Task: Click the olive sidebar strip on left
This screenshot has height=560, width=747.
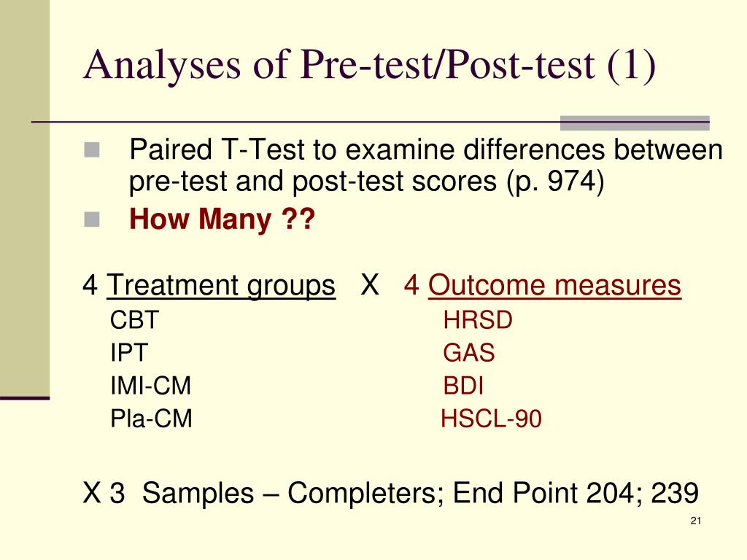Action: (25, 198)
